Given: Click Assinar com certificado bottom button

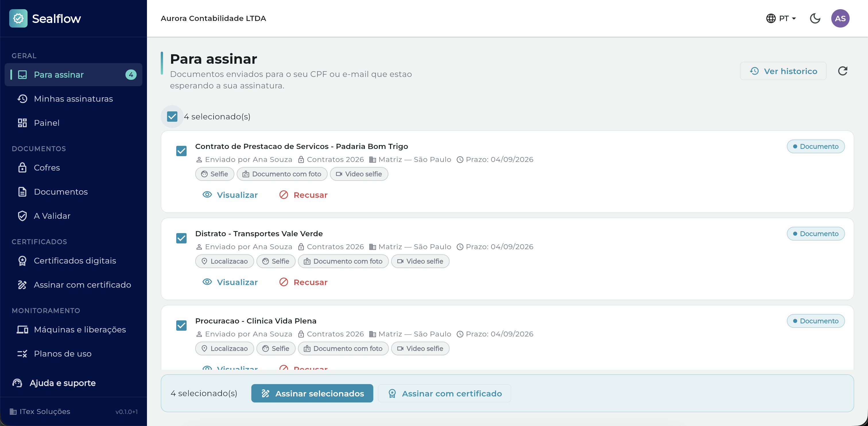Looking at the screenshot, I should click(444, 393).
